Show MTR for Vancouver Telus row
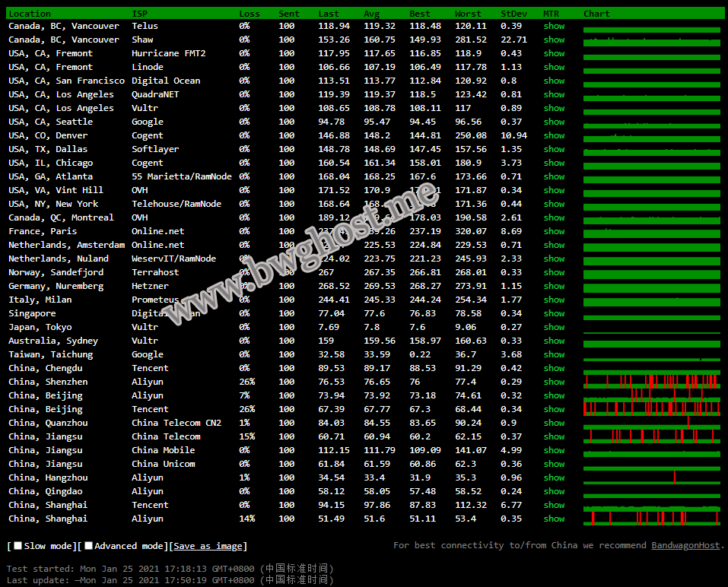The image size is (728, 587). tap(555, 26)
